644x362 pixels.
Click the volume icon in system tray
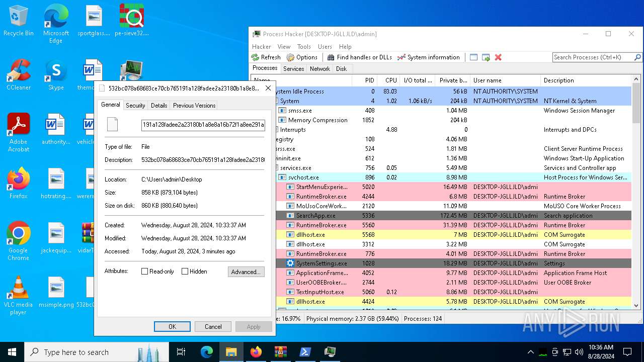tap(579, 352)
